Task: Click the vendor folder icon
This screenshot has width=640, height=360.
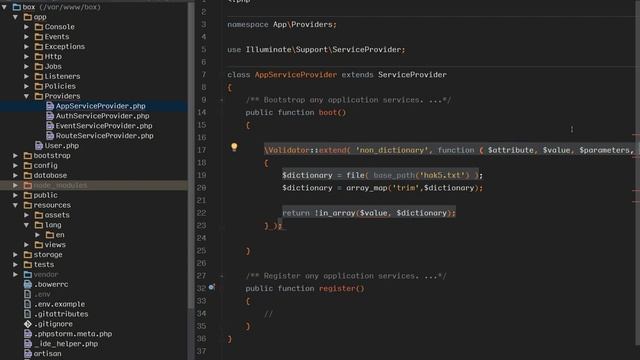Action: (28, 274)
